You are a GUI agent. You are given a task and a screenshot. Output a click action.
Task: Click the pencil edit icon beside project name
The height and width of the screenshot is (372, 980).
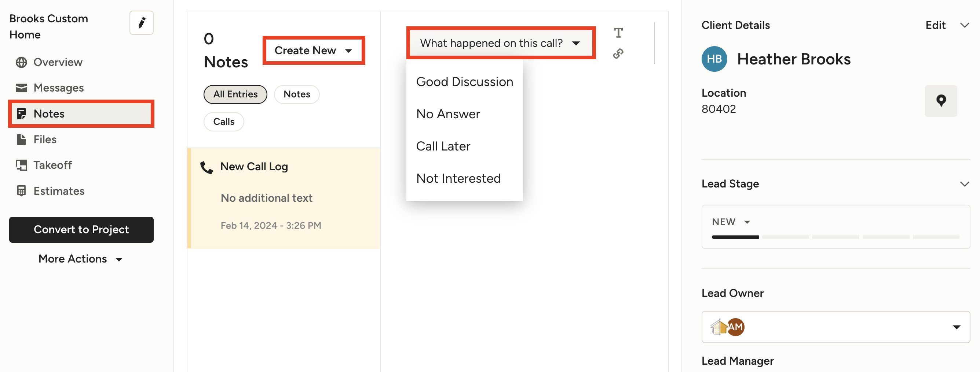pos(141,23)
